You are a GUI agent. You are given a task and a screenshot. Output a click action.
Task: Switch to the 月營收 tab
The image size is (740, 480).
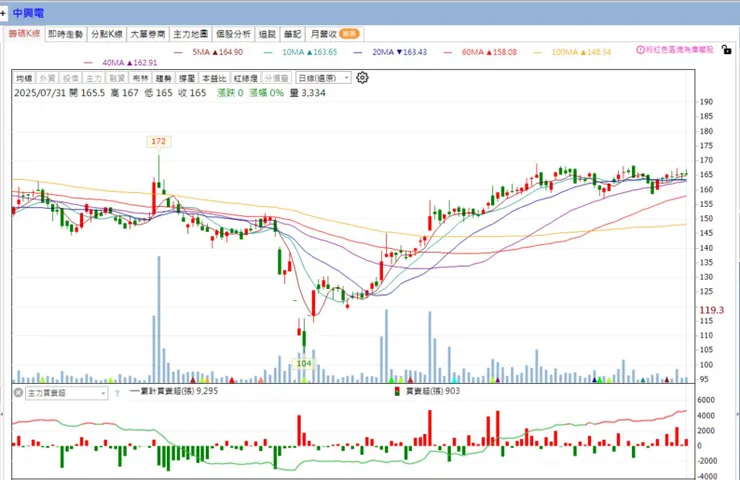click(x=335, y=34)
